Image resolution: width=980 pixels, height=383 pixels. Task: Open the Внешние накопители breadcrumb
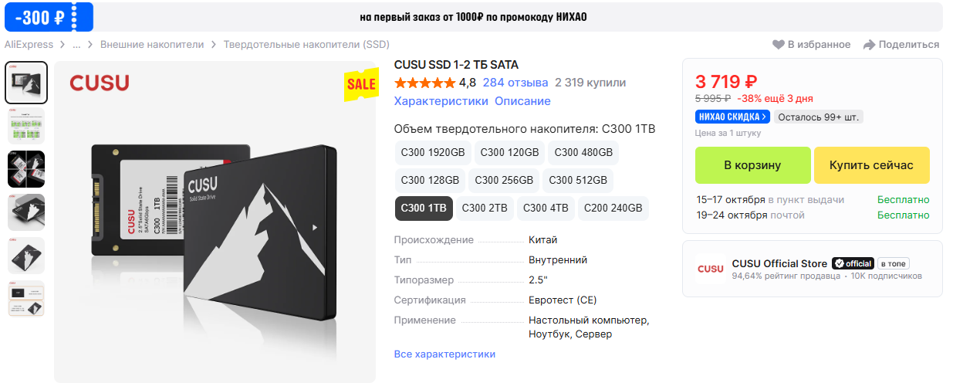coord(152,45)
